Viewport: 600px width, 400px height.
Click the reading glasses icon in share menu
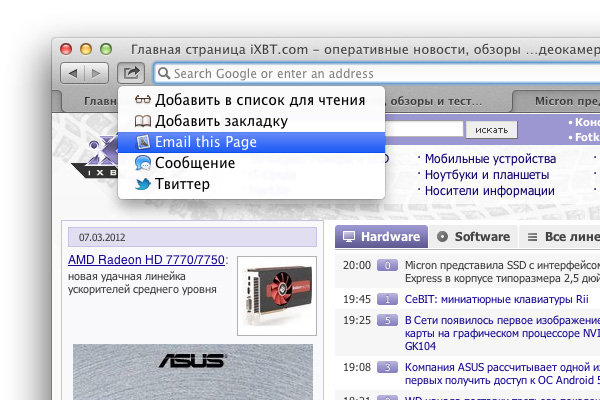(143, 100)
